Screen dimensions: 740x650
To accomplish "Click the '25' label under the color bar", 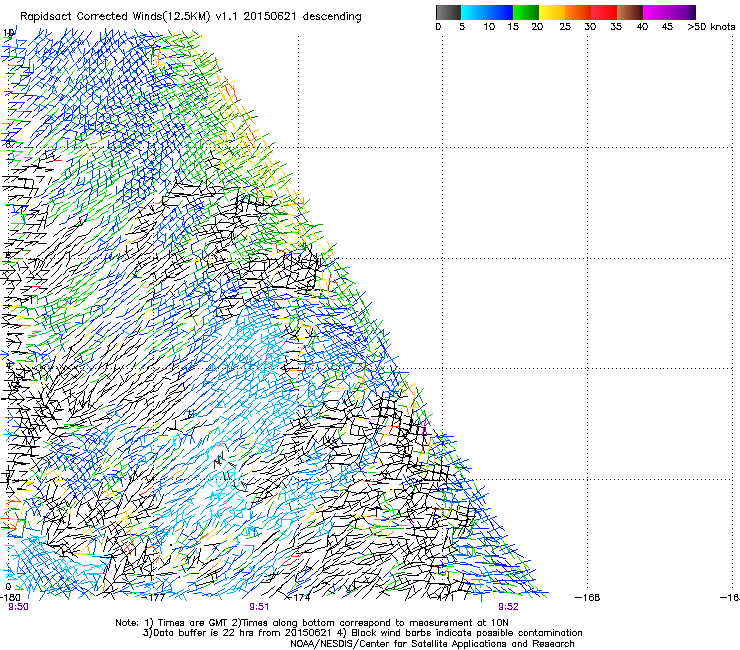I will (x=565, y=27).
